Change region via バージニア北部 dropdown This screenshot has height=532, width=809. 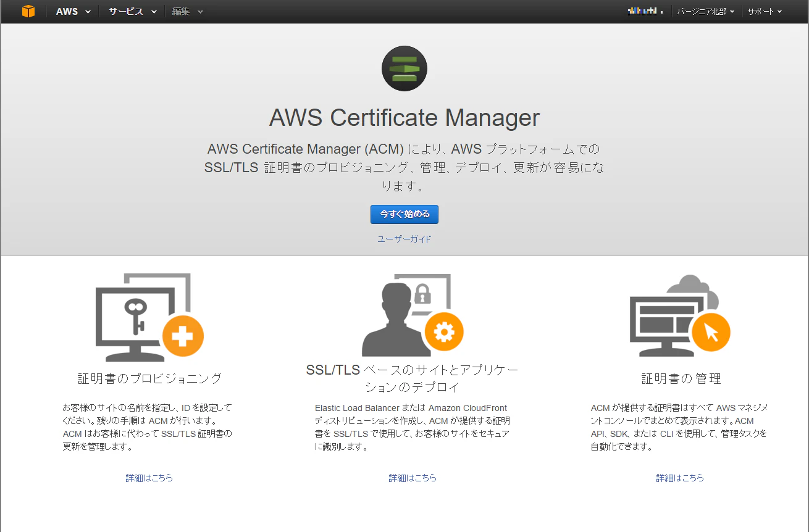705,12
